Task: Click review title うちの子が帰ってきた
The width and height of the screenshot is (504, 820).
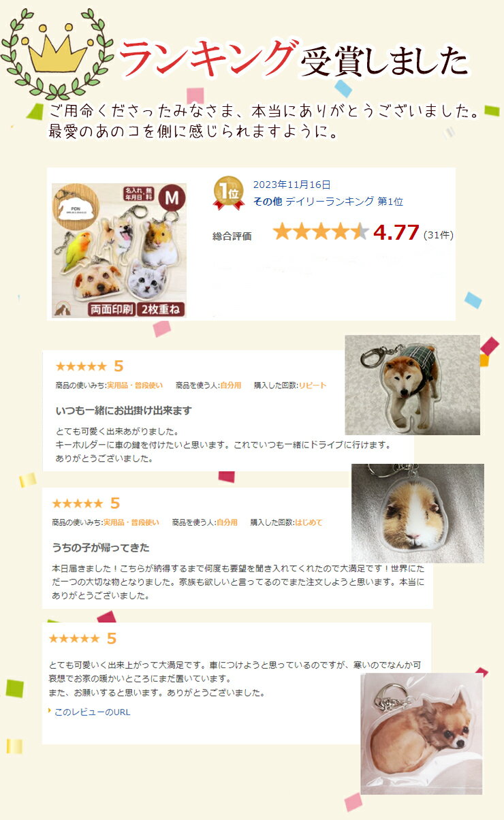Action: coord(101,548)
